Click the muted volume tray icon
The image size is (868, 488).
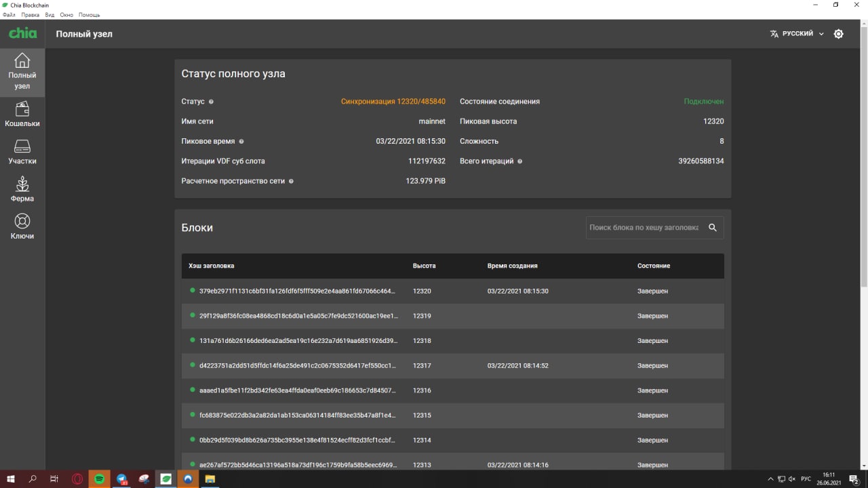point(791,479)
